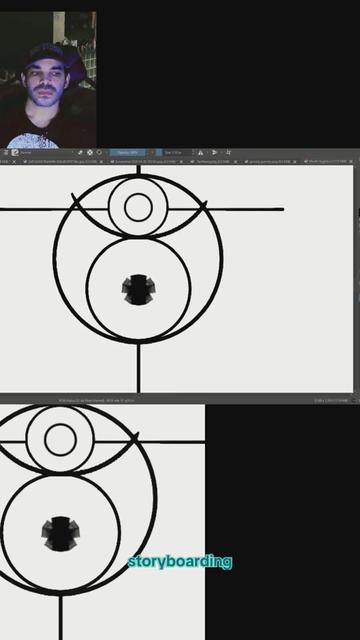
Task: Close the fourth document tab
Action: pos(235,162)
